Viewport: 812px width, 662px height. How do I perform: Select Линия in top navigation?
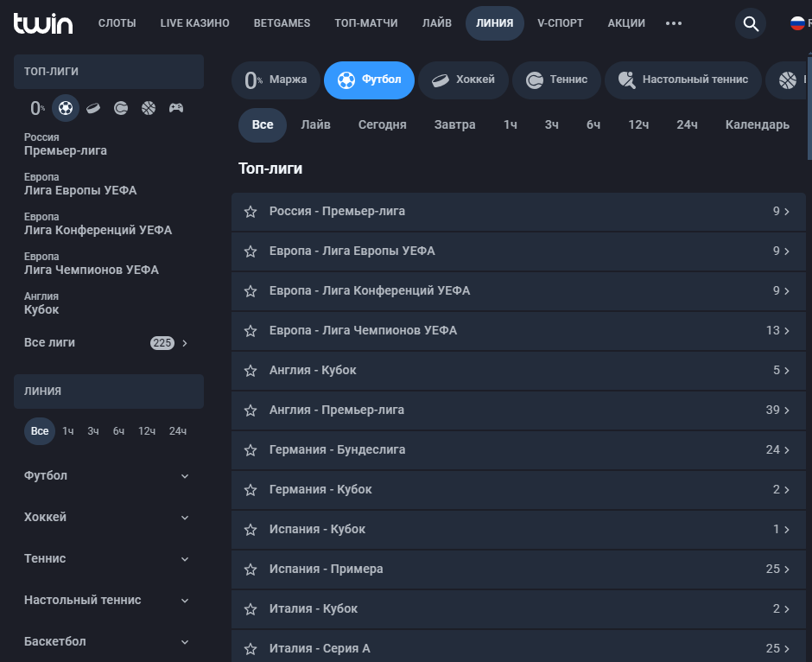coord(495,23)
